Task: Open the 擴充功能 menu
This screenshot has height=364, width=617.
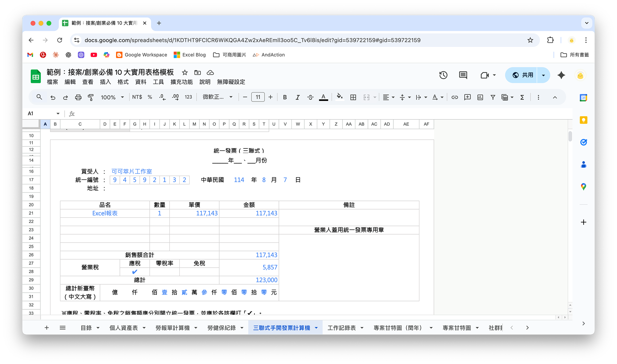Action: [182, 82]
